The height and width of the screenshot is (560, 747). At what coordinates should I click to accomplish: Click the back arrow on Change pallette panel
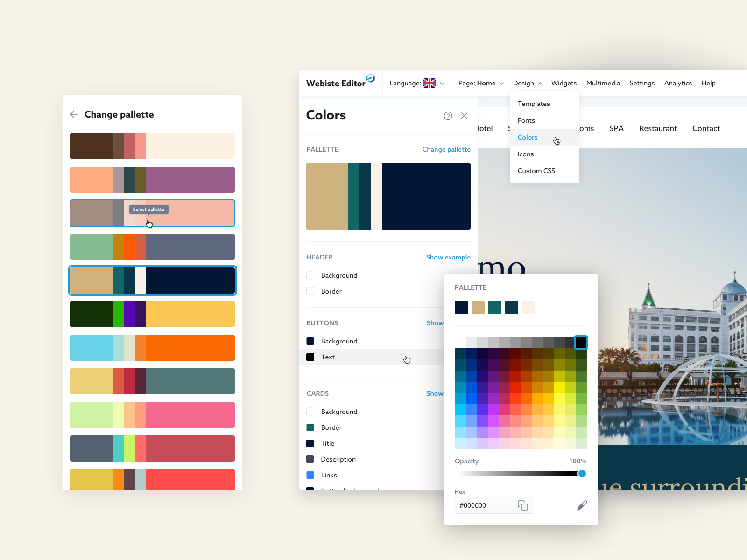click(x=74, y=114)
